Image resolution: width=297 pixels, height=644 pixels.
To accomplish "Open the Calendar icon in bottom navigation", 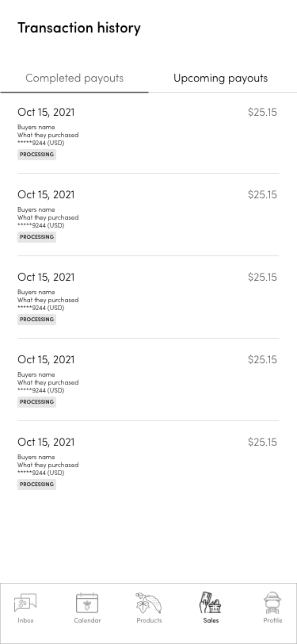I will (87, 603).
